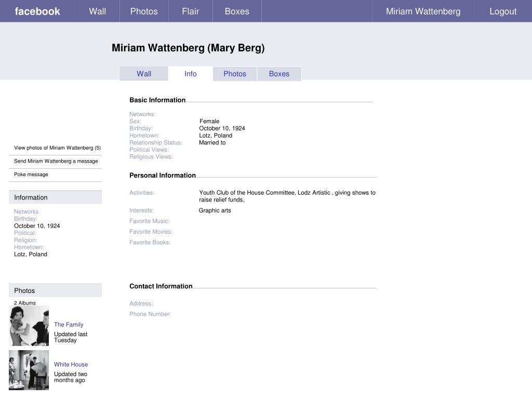Image resolution: width=532 pixels, height=399 pixels.
Task: Click the Information sidebar header
Action: [x=55, y=197]
